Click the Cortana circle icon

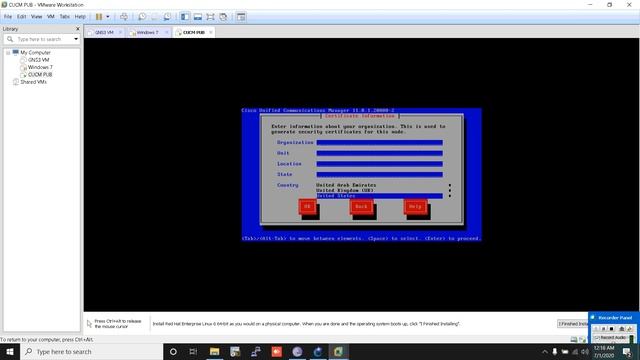coord(173,351)
